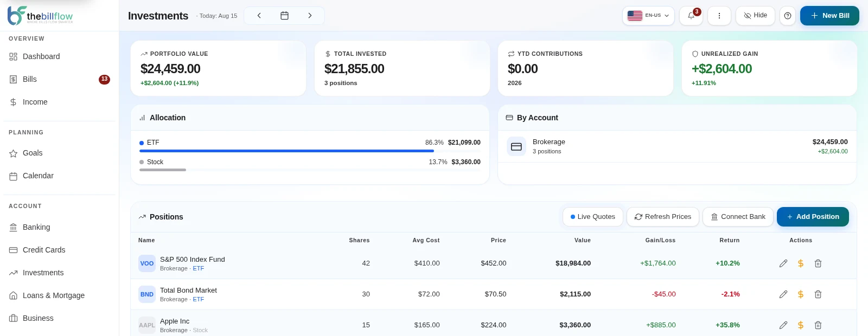Click dollar icon for S&P 500 Index Fund
This screenshot has height=336, width=868.
tap(801, 263)
